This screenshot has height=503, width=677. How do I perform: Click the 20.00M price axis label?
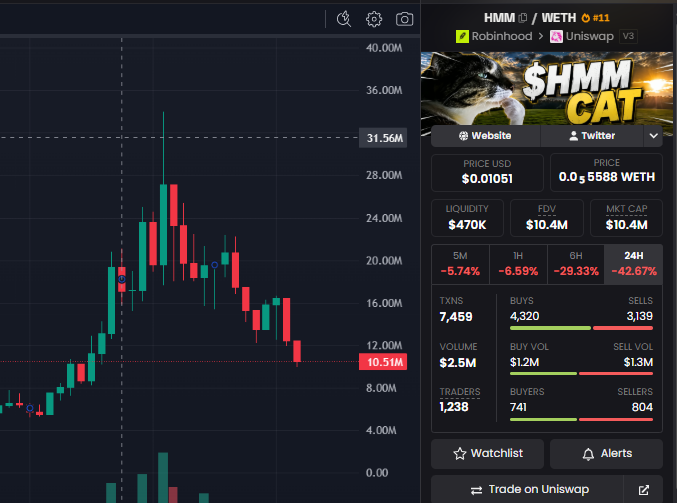pyautogui.click(x=384, y=261)
